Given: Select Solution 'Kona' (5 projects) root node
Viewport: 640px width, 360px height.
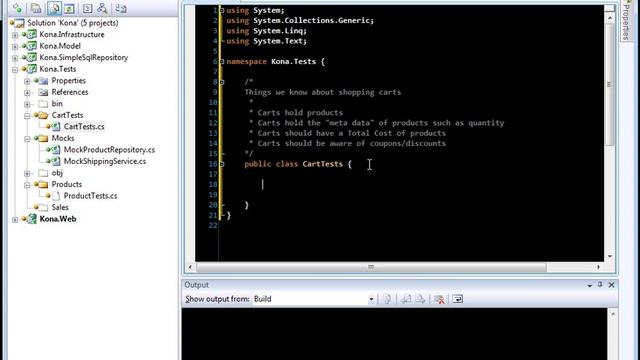Looking at the screenshot, I should tap(73, 23).
